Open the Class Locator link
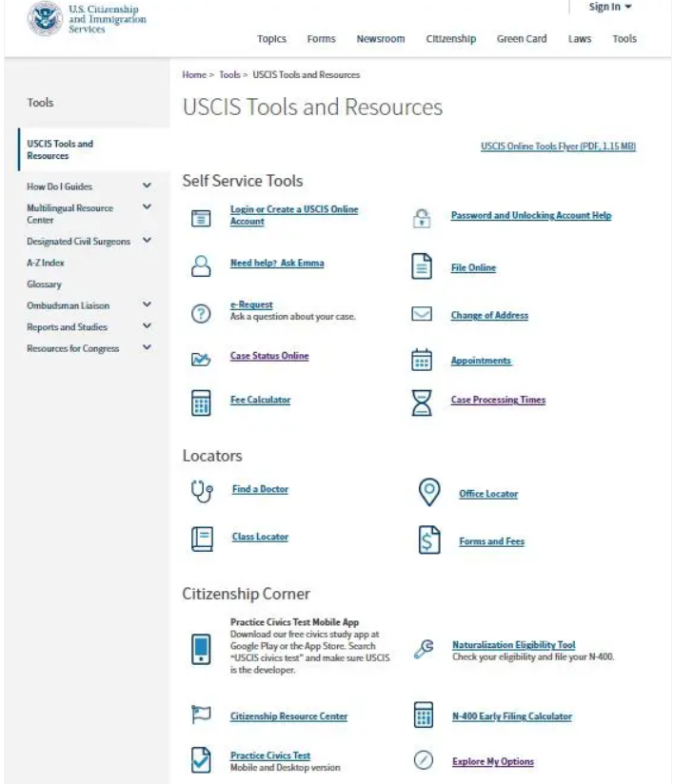The image size is (674, 784). point(260,537)
